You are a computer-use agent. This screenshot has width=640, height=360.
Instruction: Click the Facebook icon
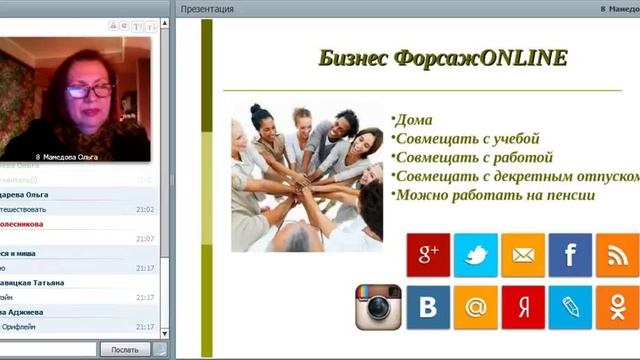pos(570,255)
